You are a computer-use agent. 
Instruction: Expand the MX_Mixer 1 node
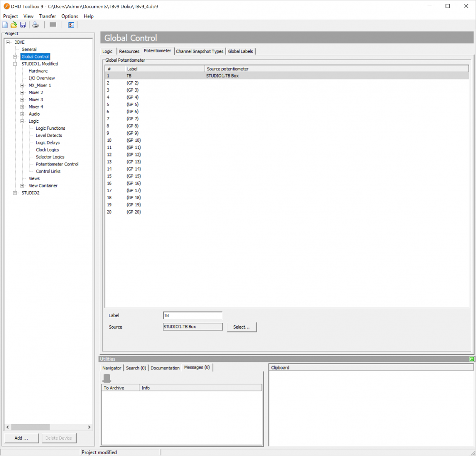pyautogui.click(x=22, y=86)
